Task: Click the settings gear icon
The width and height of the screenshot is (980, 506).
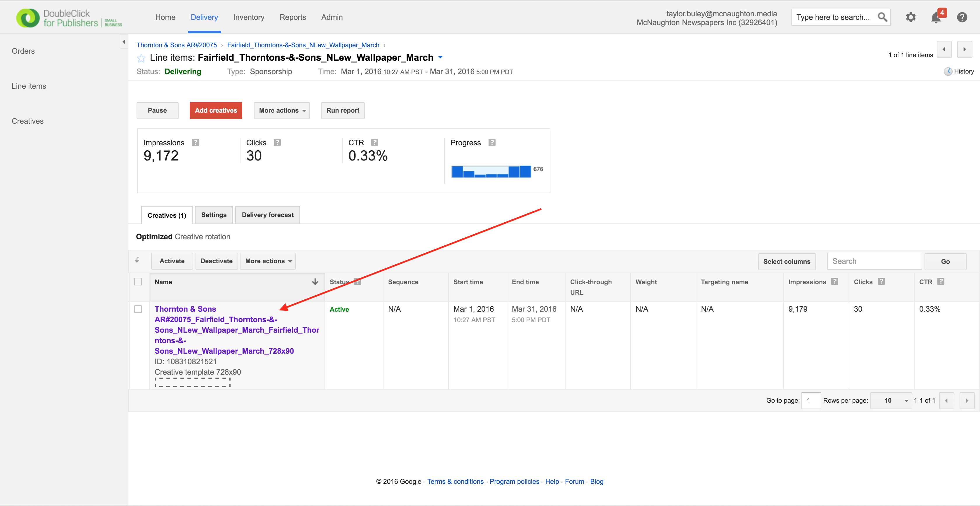Action: coord(910,17)
